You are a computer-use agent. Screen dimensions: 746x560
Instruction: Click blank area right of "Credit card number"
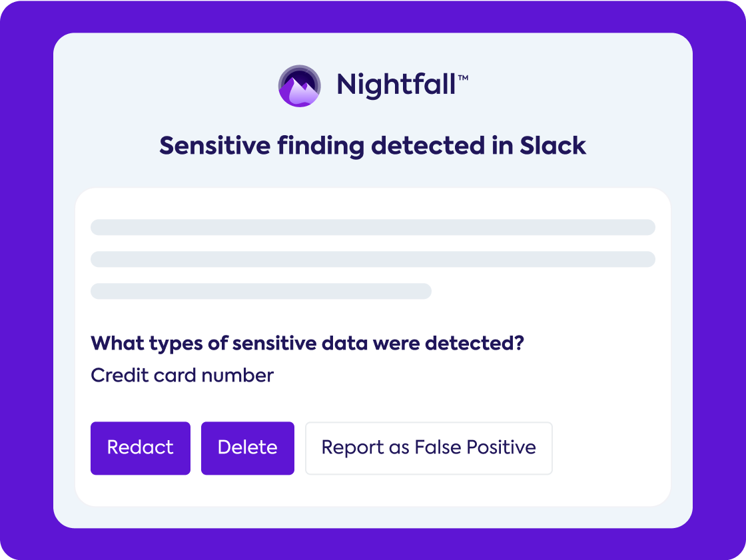tap(466, 376)
